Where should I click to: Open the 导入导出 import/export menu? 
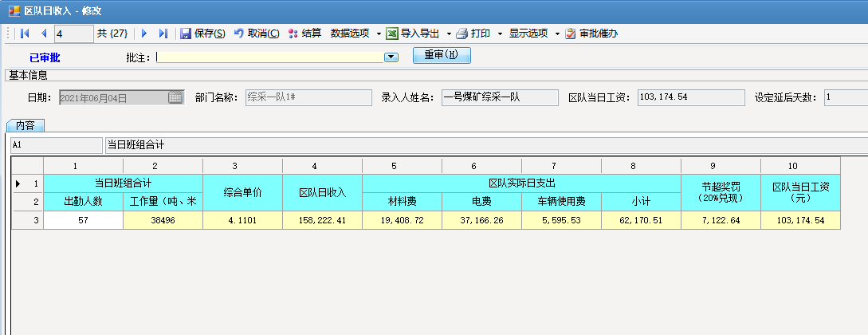(418, 33)
